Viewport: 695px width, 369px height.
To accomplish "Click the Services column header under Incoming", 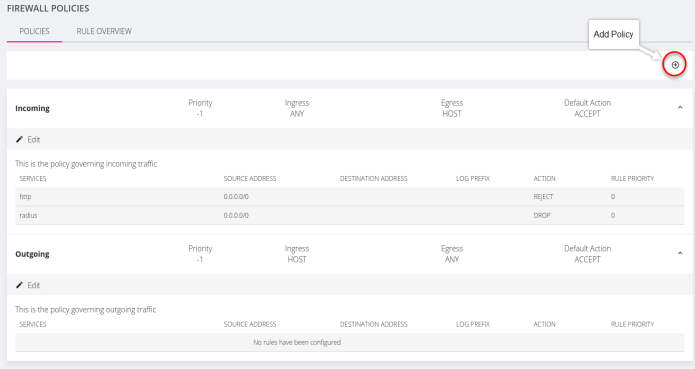I will (x=33, y=179).
